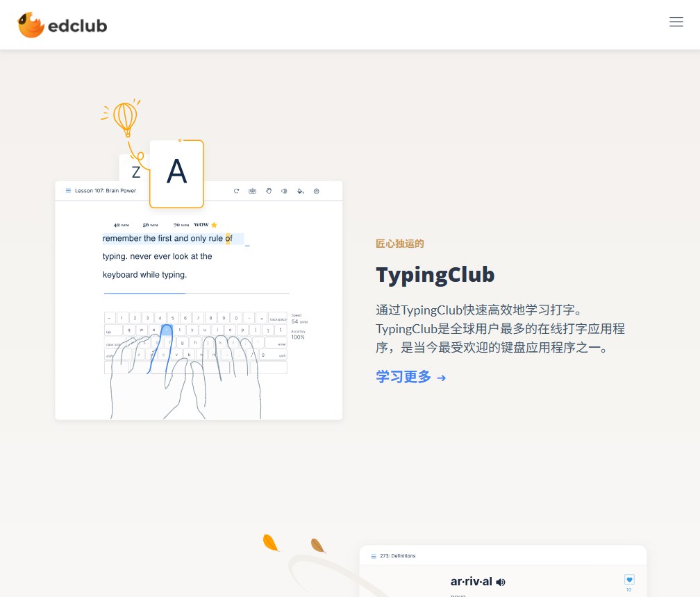This screenshot has height=597, width=700.
Task: Click the text 'keyboard while typing.'
Action: 144,274
